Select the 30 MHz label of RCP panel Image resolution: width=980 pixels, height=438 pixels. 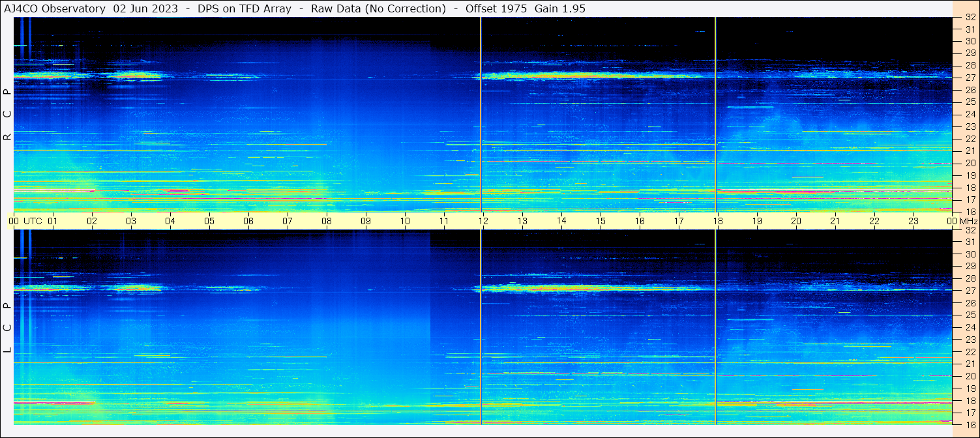tap(970, 41)
